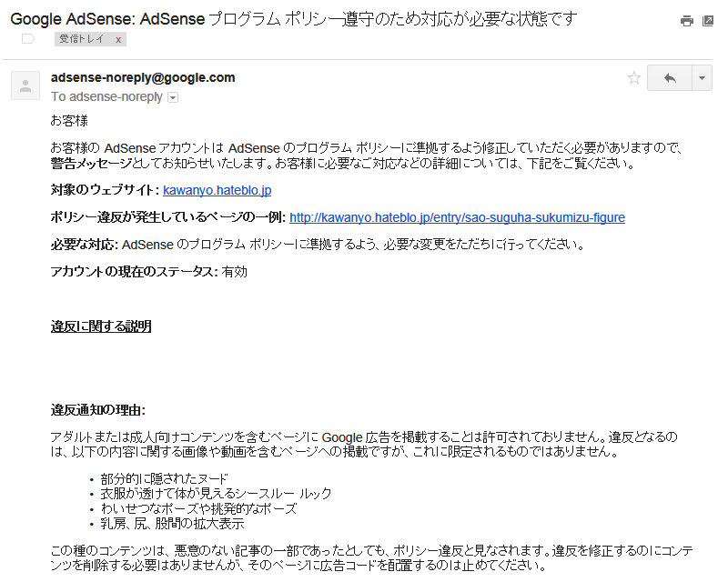Open email in new window icon

(708, 21)
